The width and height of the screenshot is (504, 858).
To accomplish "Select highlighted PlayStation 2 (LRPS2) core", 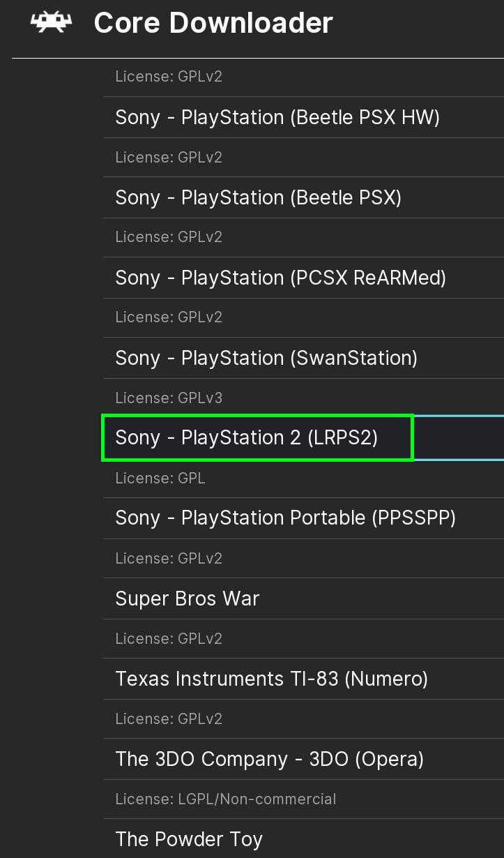I will coord(246,437).
